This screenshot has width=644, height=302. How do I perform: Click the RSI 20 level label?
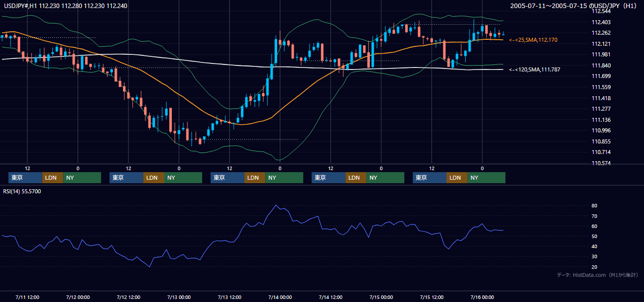(595, 267)
